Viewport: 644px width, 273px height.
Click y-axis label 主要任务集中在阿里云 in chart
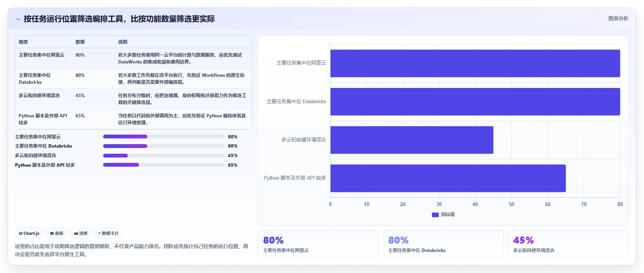tap(301, 63)
